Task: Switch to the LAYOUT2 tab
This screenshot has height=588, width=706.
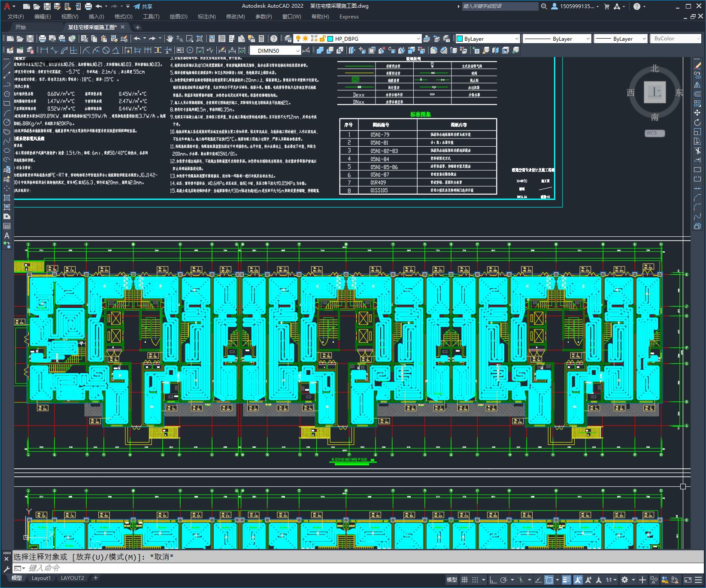Action: click(73, 578)
